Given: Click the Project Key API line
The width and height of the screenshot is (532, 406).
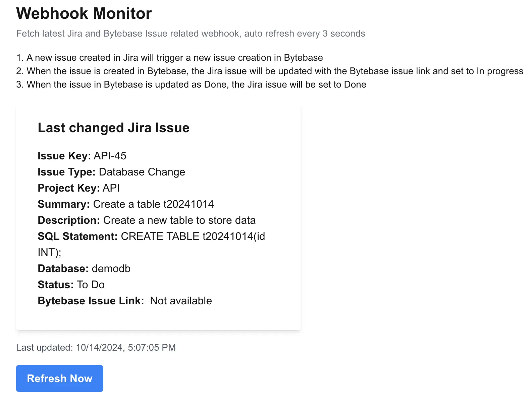Looking at the screenshot, I should coord(79,188).
